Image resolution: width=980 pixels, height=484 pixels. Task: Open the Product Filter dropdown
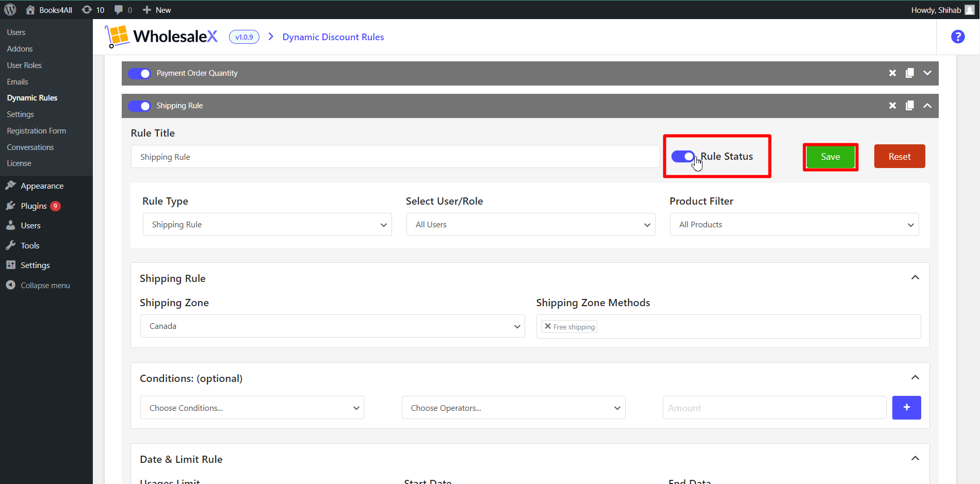click(794, 225)
